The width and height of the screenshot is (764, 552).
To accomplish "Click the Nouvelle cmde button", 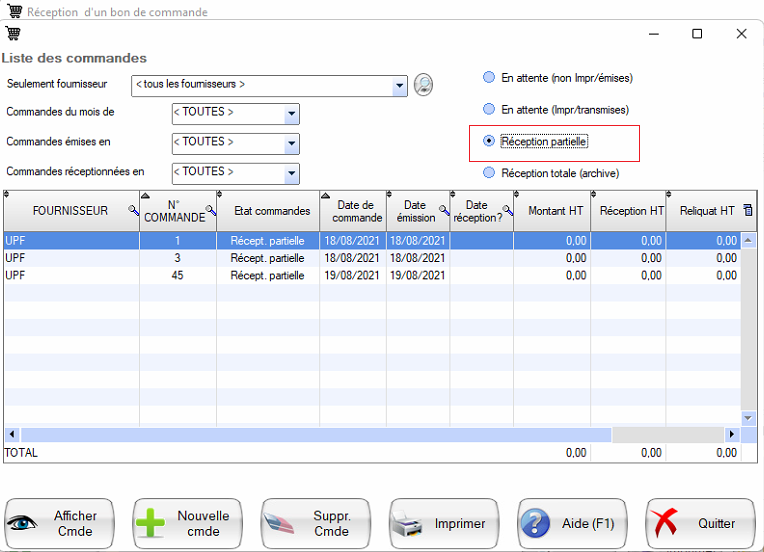I will pyautogui.click(x=188, y=523).
